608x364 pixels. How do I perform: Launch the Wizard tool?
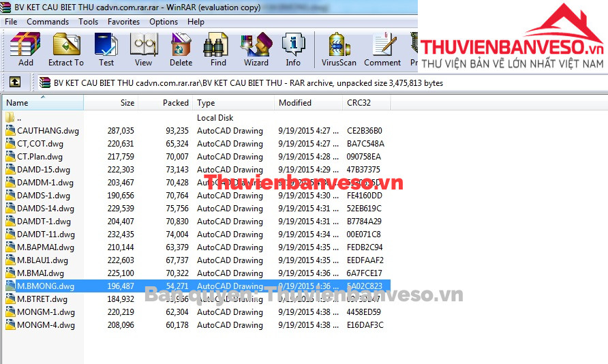tap(256, 50)
